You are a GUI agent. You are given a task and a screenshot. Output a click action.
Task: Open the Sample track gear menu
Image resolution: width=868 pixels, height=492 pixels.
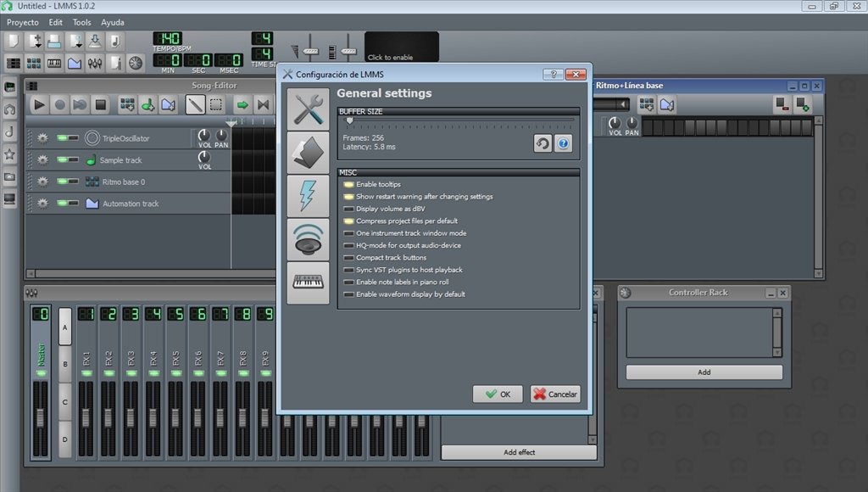(42, 160)
